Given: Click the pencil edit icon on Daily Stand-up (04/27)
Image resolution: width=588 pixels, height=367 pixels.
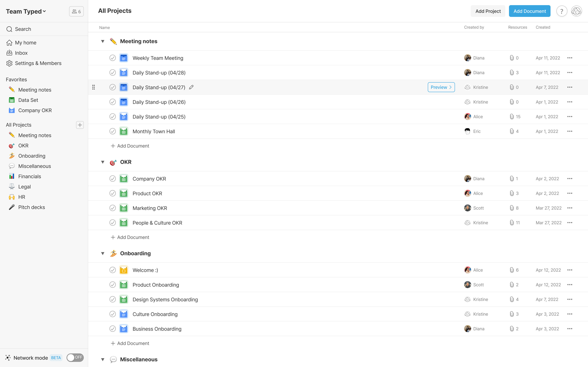Looking at the screenshot, I should pos(191,87).
